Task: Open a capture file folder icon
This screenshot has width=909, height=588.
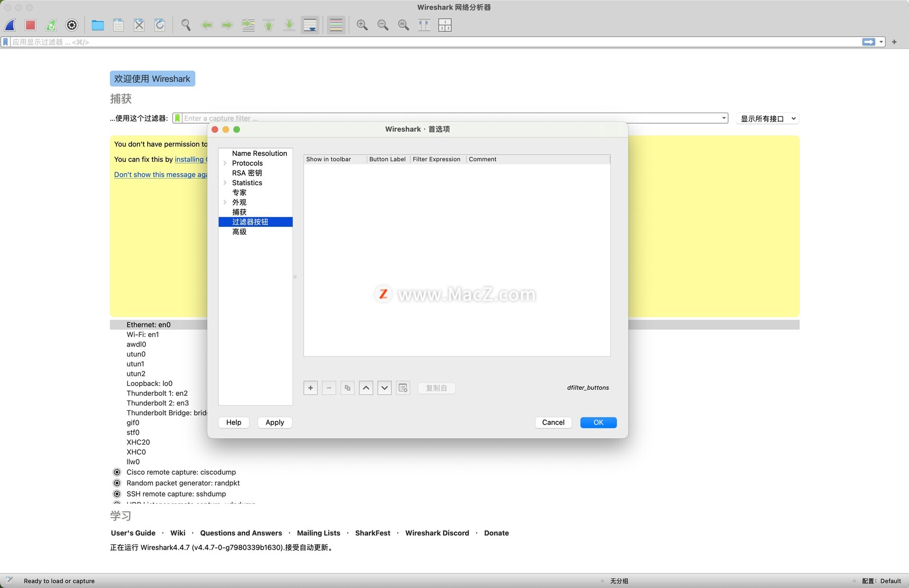Action: 98,25
